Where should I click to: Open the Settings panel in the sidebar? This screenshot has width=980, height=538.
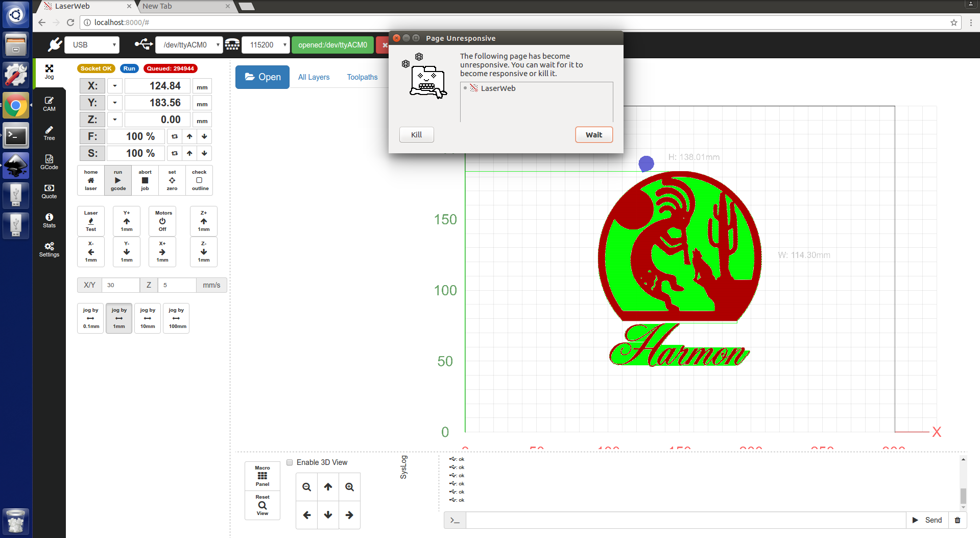pos(49,249)
